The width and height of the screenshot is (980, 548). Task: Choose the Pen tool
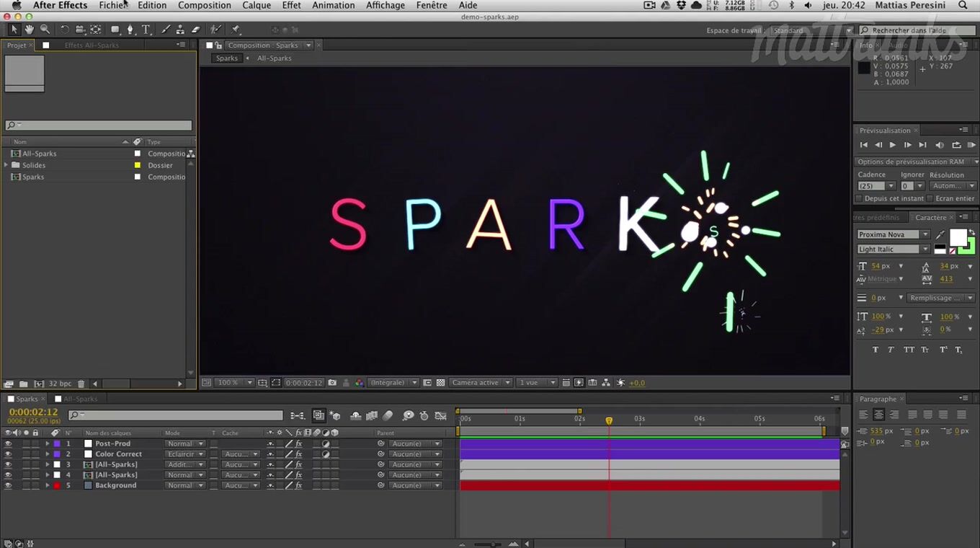[130, 30]
